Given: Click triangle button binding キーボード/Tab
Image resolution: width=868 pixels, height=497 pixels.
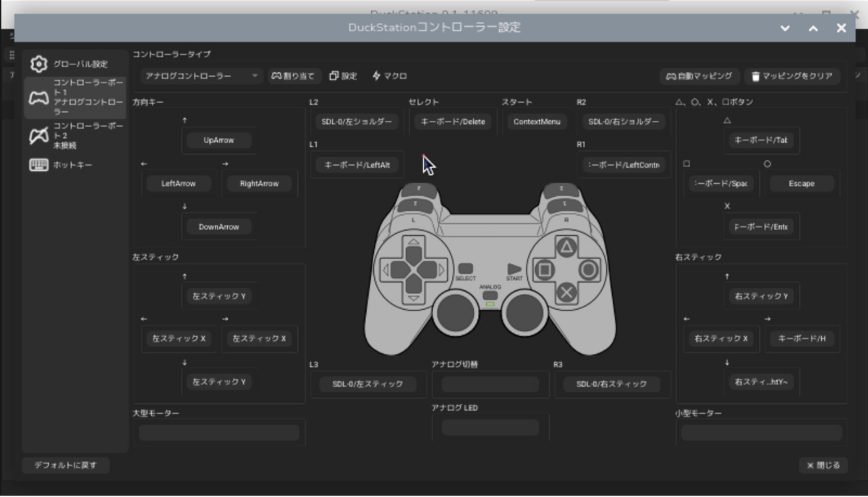Looking at the screenshot, I should (760, 140).
